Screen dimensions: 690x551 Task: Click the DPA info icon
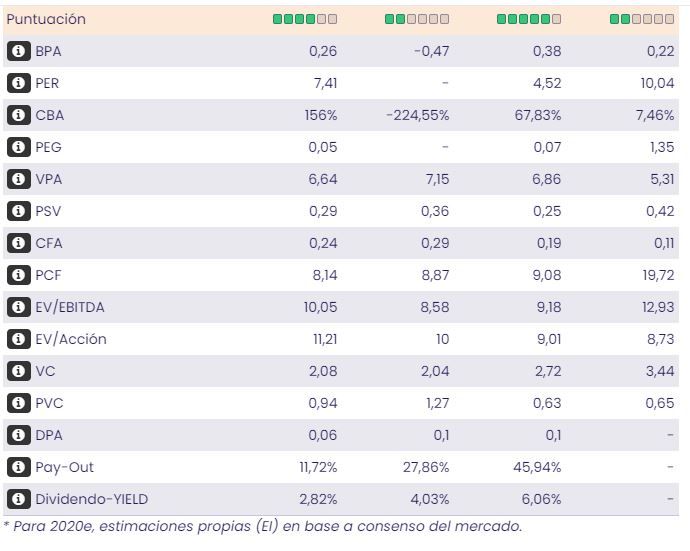(x=18, y=435)
